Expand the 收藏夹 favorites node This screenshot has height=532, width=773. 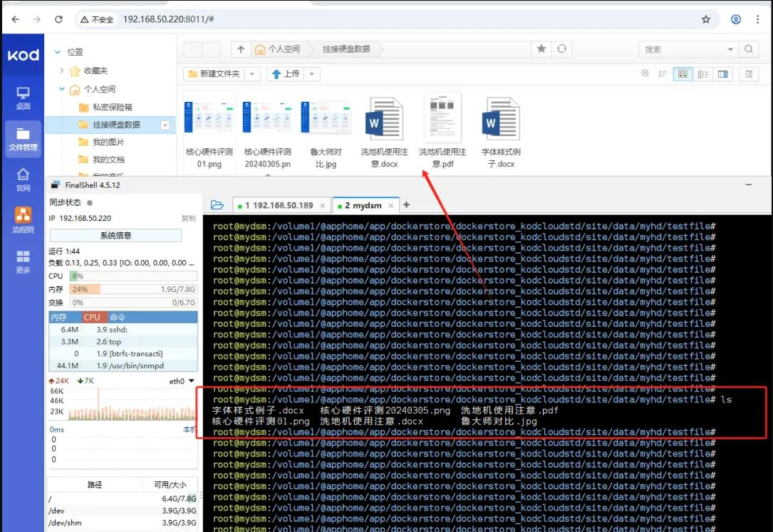coord(61,71)
